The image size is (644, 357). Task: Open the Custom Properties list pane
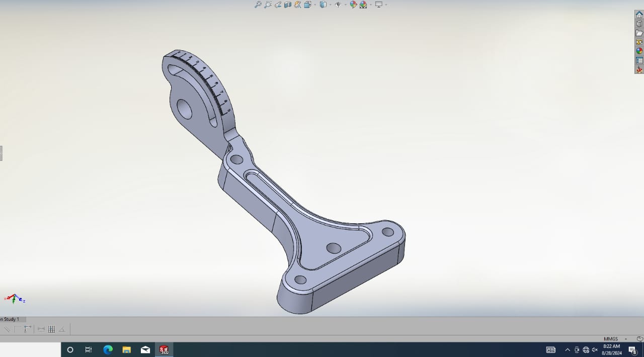coord(639,60)
